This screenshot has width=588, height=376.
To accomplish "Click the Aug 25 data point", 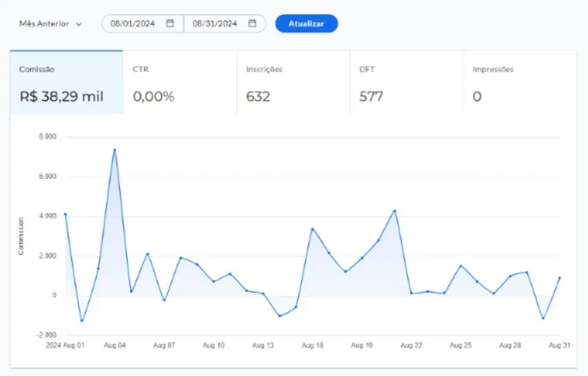I will pyautogui.click(x=461, y=266).
